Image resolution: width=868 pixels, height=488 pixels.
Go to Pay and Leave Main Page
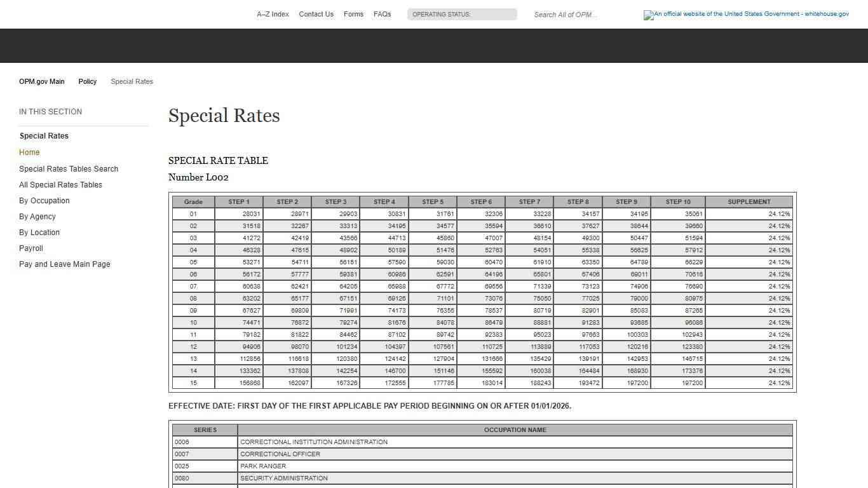click(x=64, y=264)
